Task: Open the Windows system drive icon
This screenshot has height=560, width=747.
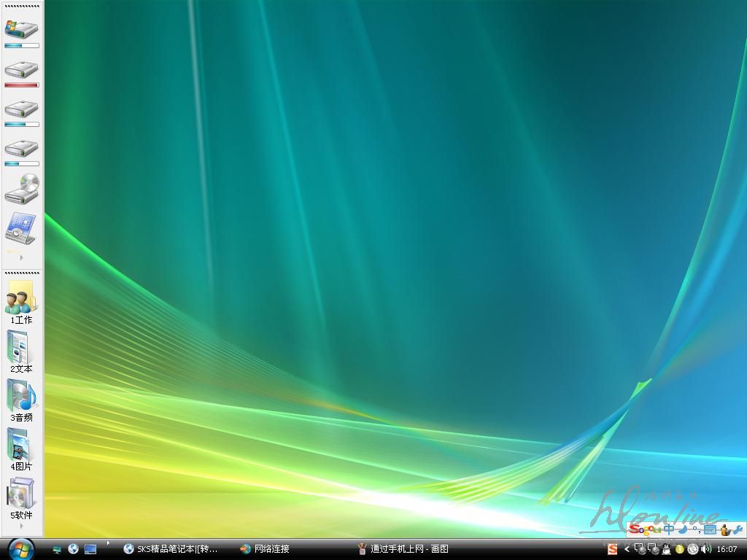Action: pos(21,29)
